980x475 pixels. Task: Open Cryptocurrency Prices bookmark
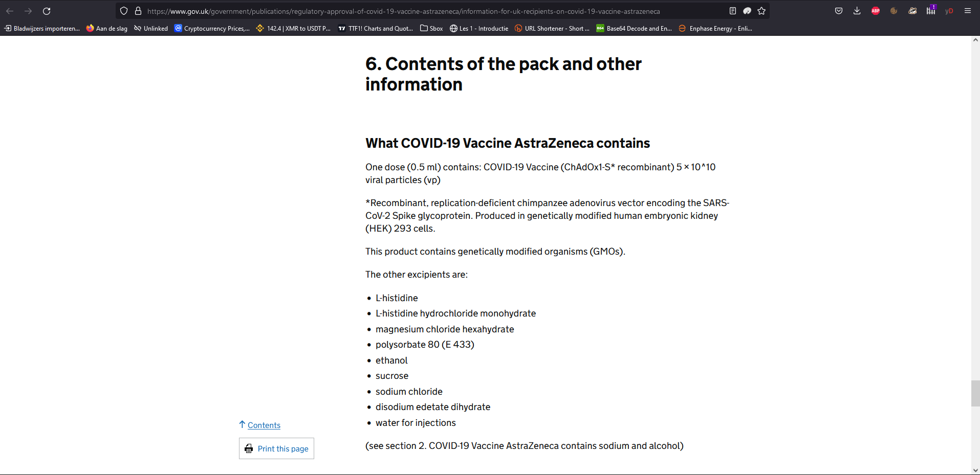pyautogui.click(x=212, y=29)
